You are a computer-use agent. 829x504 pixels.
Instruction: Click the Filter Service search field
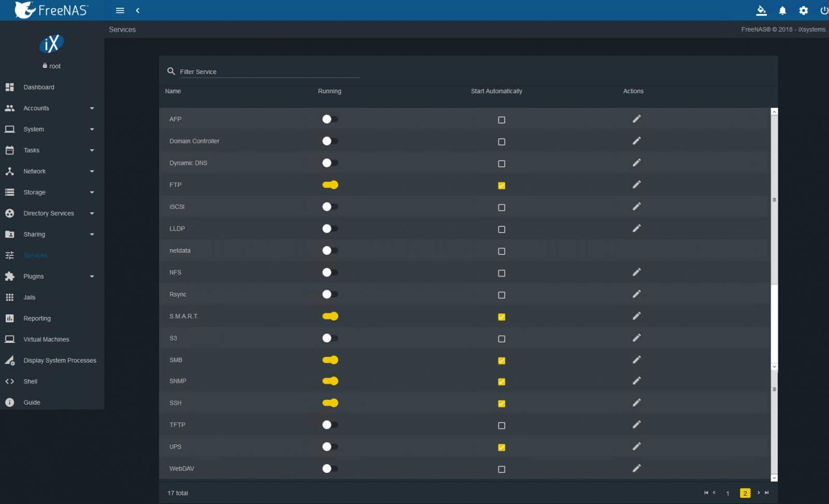coord(269,71)
